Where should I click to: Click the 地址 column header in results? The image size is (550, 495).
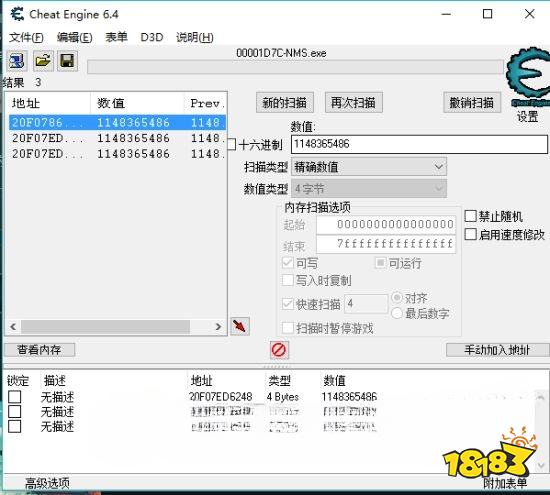(48, 103)
